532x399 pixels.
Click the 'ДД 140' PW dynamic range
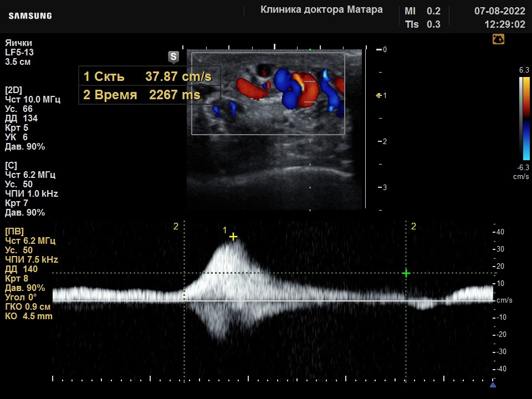pos(21,269)
